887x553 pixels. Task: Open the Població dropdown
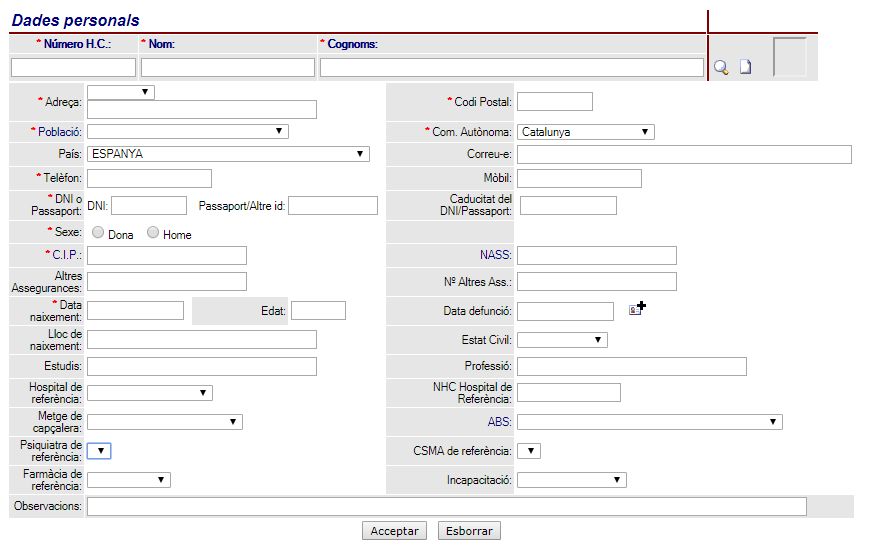pyautogui.click(x=188, y=131)
